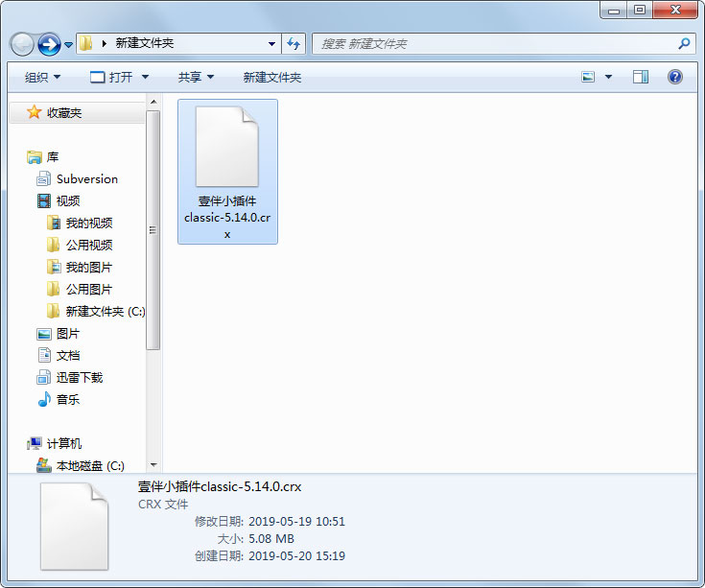Click the folder icon beside 我的视频
705x588 pixels.
[x=54, y=223]
